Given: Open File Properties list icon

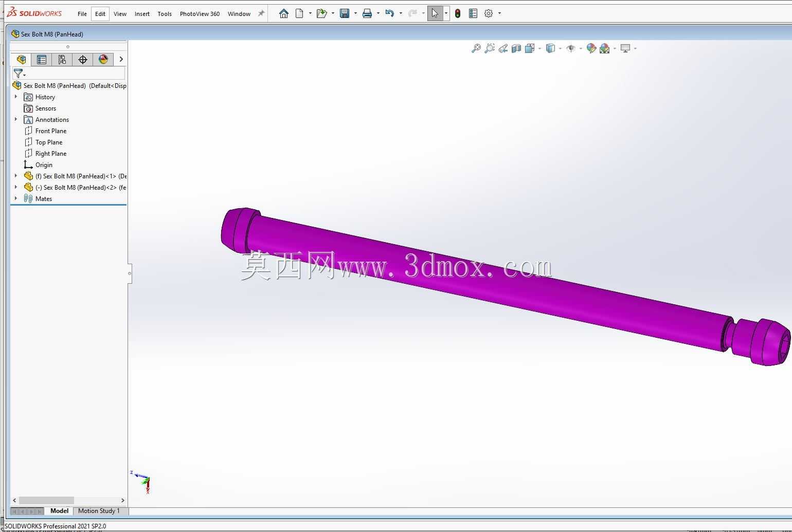Looking at the screenshot, I should point(473,13).
